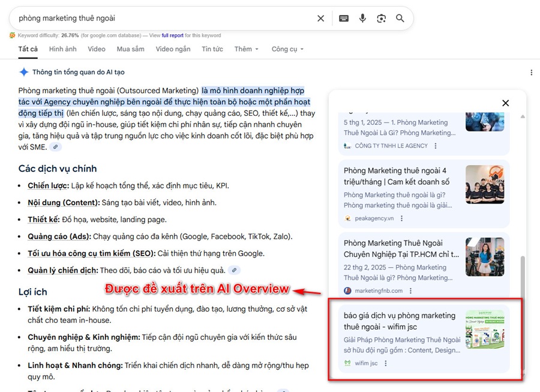This screenshot has width=540, height=392.
Task: Switch to the Tin tức tab
Action: (x=212, y=49)
